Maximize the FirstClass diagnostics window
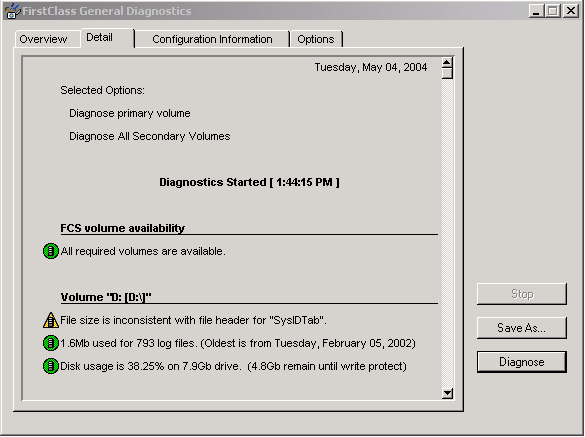 pos(553,11)
